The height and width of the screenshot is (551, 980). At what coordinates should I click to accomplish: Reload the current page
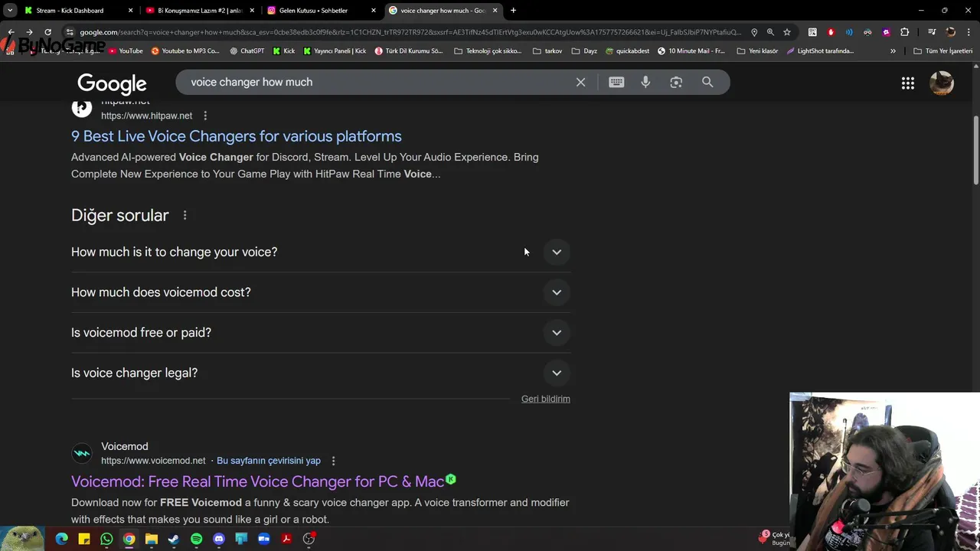point(47,32)
